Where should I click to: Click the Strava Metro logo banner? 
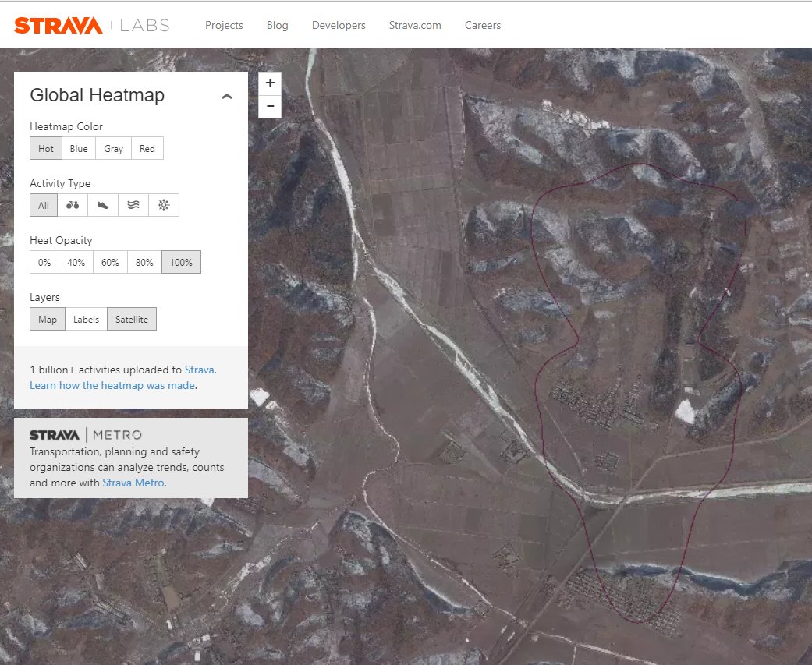tap(86, 435)
